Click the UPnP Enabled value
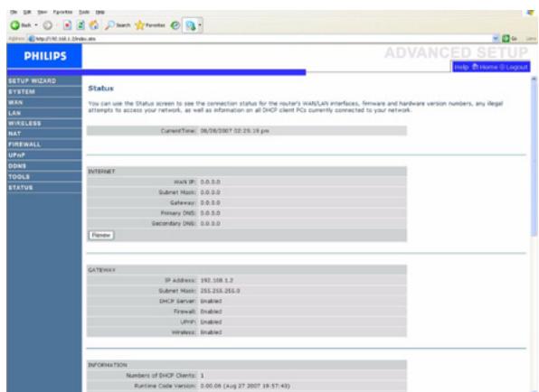The width and height of the screenshot is (539, 392). click(211, 322)
